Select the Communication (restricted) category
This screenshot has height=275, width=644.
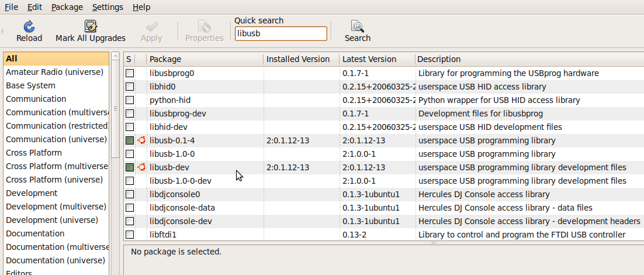point(56,126)
